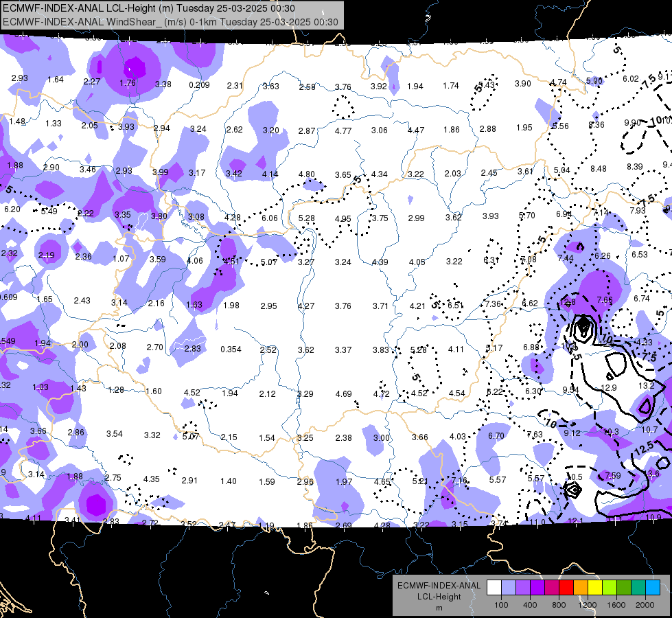Click the yellow legend color swatch
This screenshot has width=672, height=618.
click(595, 588)
